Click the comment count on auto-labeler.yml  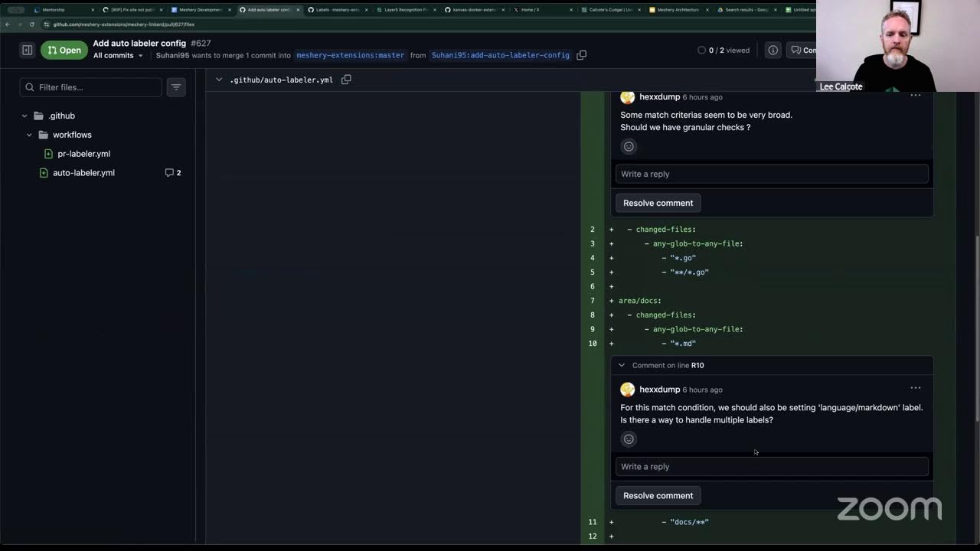click(173, 173)
